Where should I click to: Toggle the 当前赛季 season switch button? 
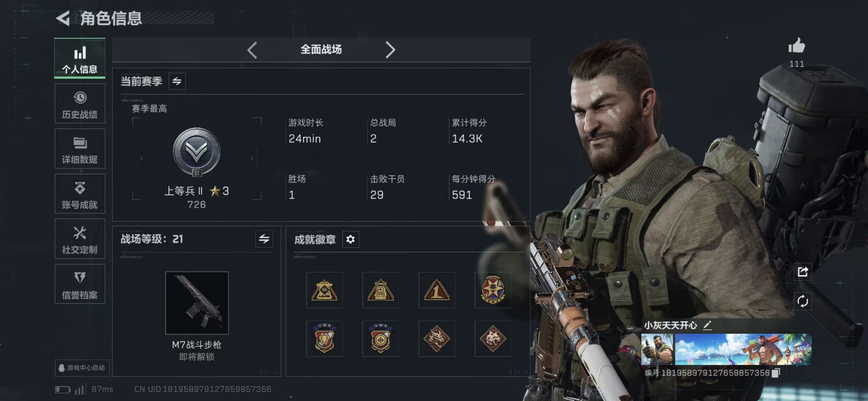(177, 81)
